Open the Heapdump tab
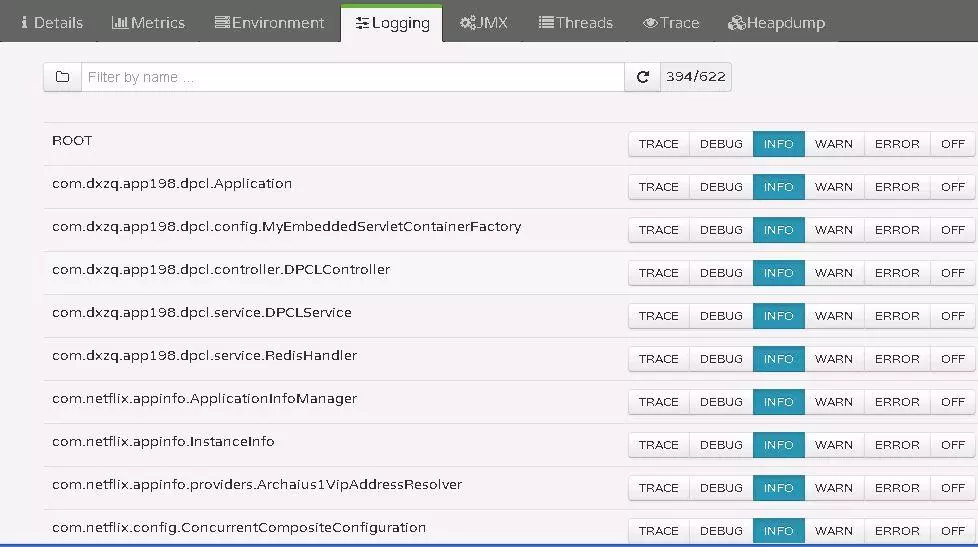This screenshot has height=547, width=978. [776, 22]
